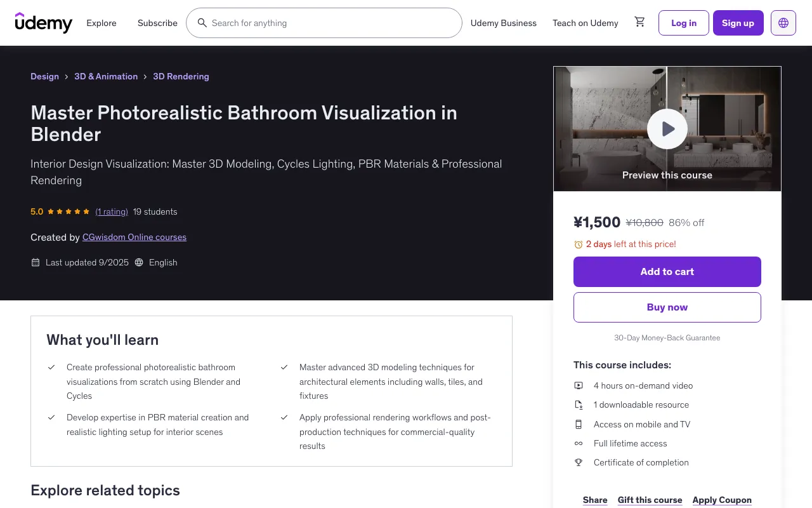Viewport: 812px width, 508px height.
Task: Open the shopping cart
Action: [x=640, y=22]
